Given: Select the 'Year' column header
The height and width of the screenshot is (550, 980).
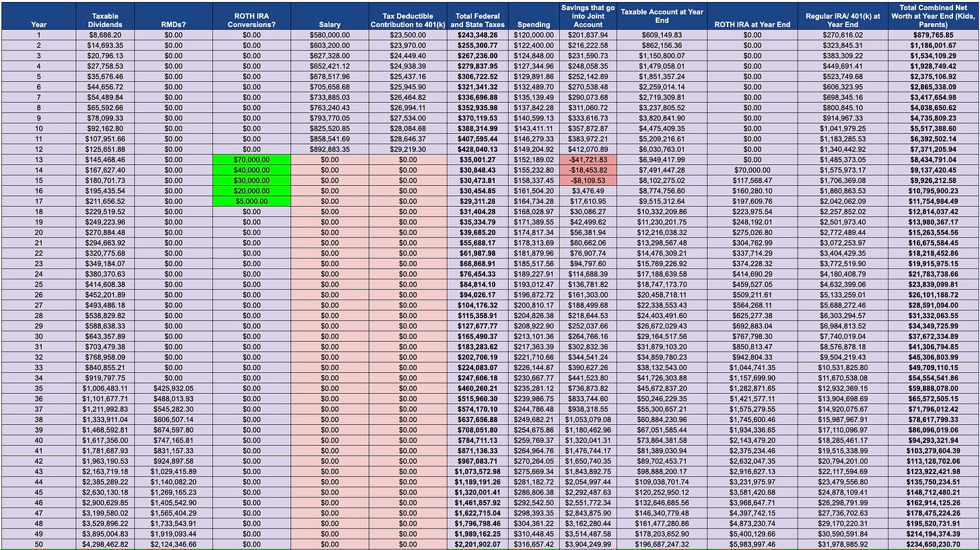Looking at the screenshot, I should click(x=38, y=16).
